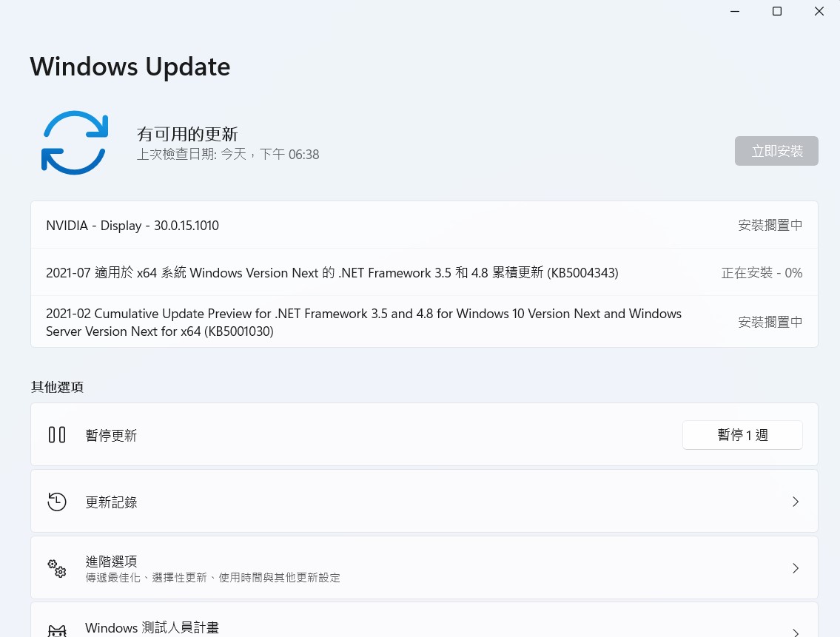
Task: Click the 正在安裝 - 0% status text
Action: tap(762, 273)
